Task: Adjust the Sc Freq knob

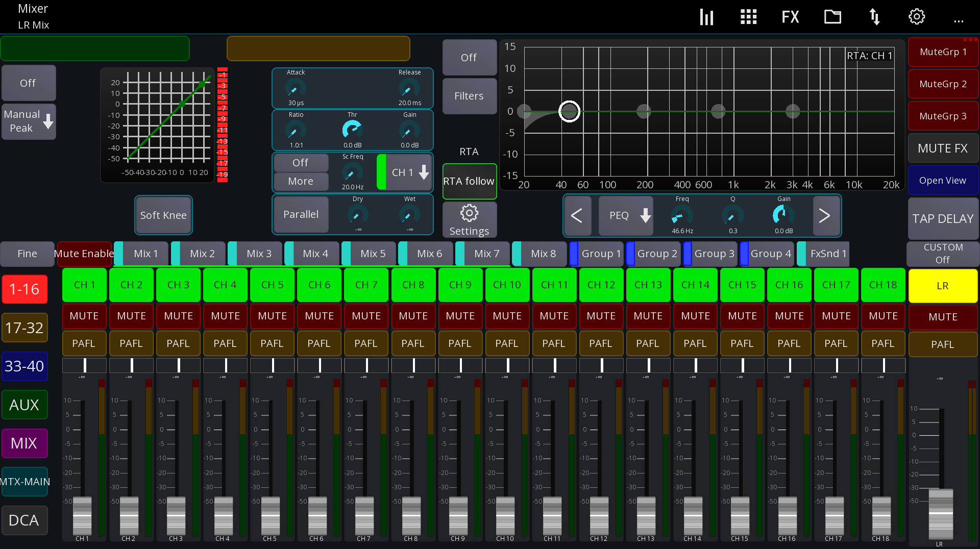Action: 352,172
